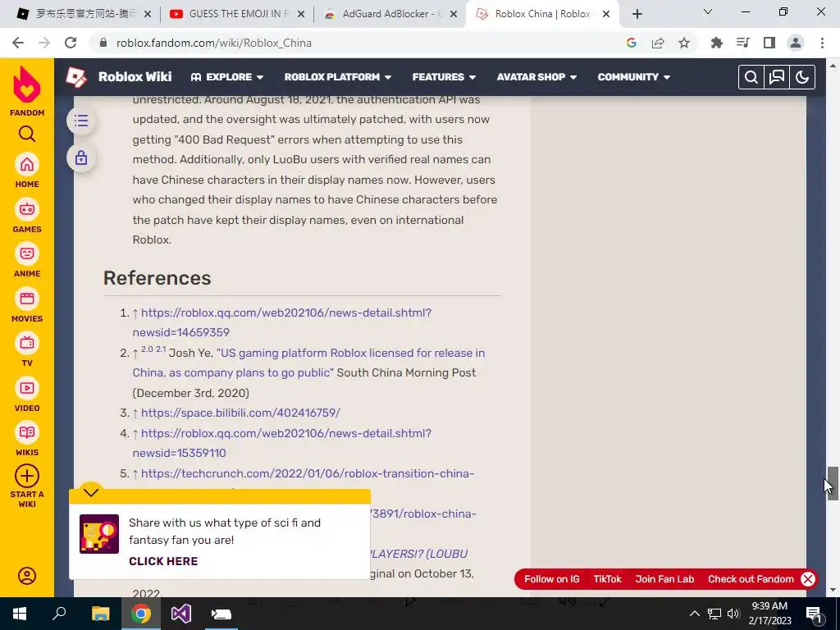Open user profile icon in Fandom sidebar
Image resolution: width=840 pixels, height=630 pixels.
pyautogui.click(x=27, y=576)
